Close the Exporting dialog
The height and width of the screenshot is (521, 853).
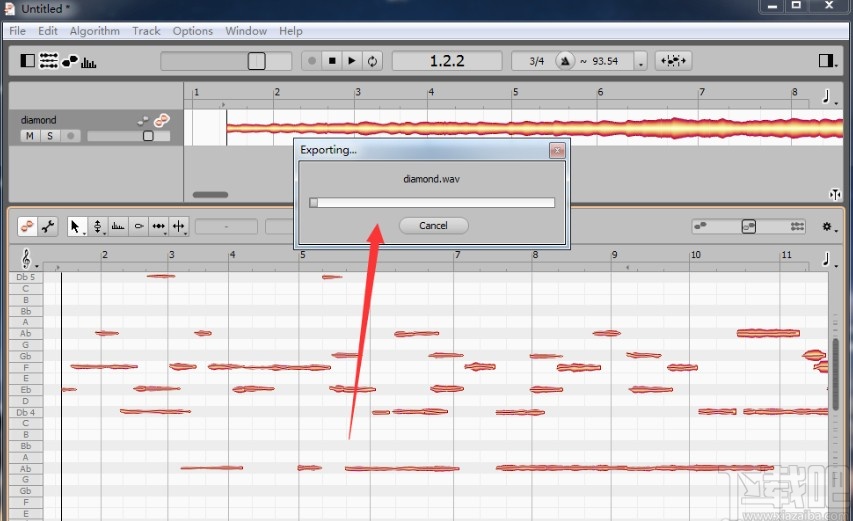557,151
